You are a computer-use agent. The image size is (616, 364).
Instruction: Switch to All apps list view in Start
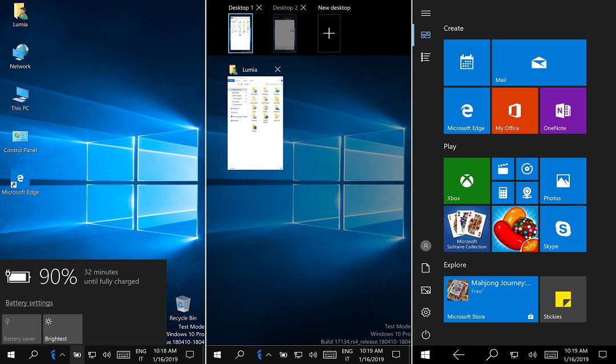(x=425, y=58)
